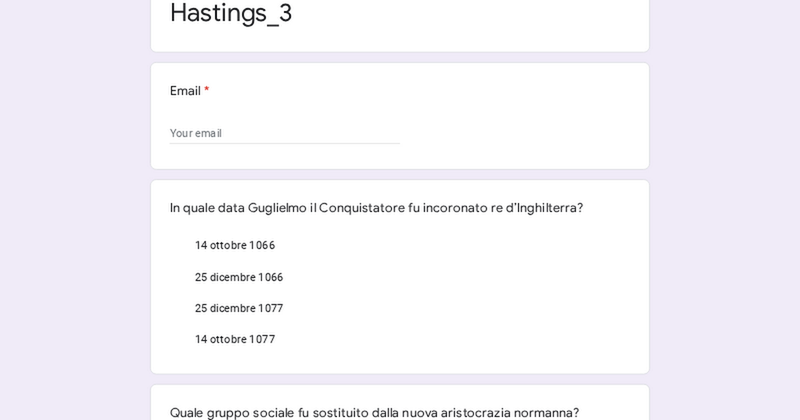This screenshot has width=800, height=420.
Task: Click the red required asterisk
Action: click(x=207, y=91)
